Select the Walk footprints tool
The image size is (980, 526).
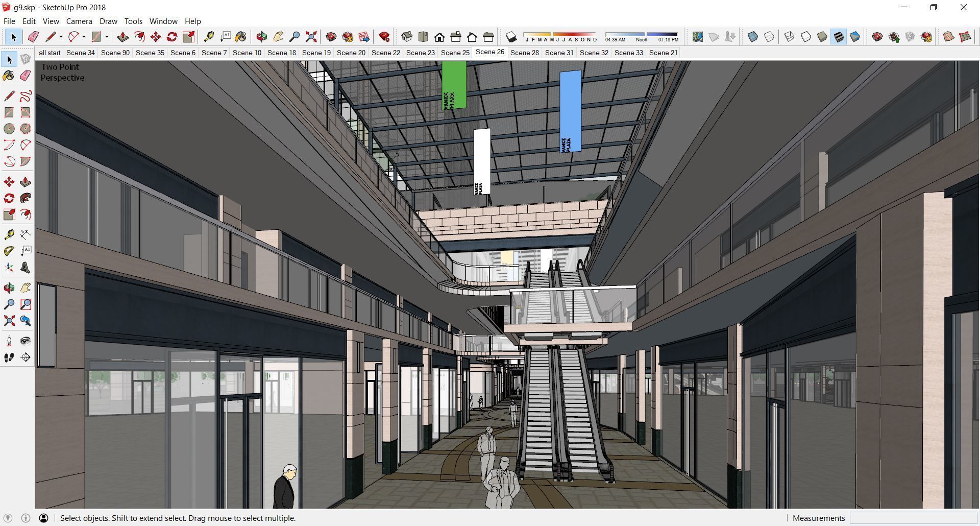tap(9, 357)
